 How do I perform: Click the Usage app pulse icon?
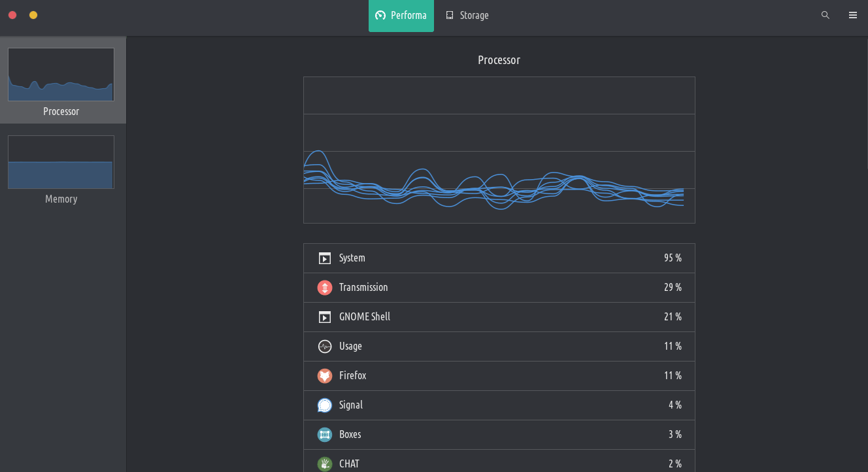click(x=325, y=346)
